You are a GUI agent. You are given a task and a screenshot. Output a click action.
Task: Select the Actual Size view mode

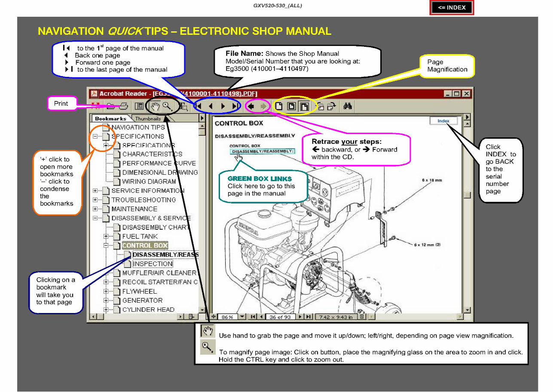point(278,106)
